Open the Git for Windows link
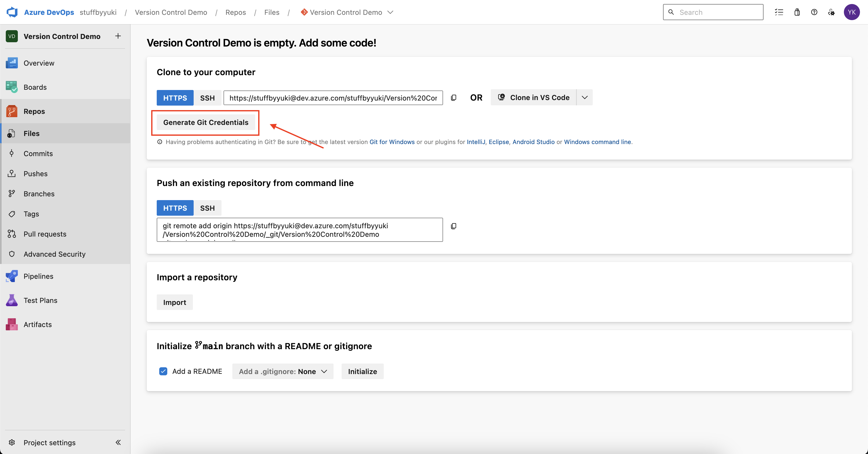 [x=392, y=142]
